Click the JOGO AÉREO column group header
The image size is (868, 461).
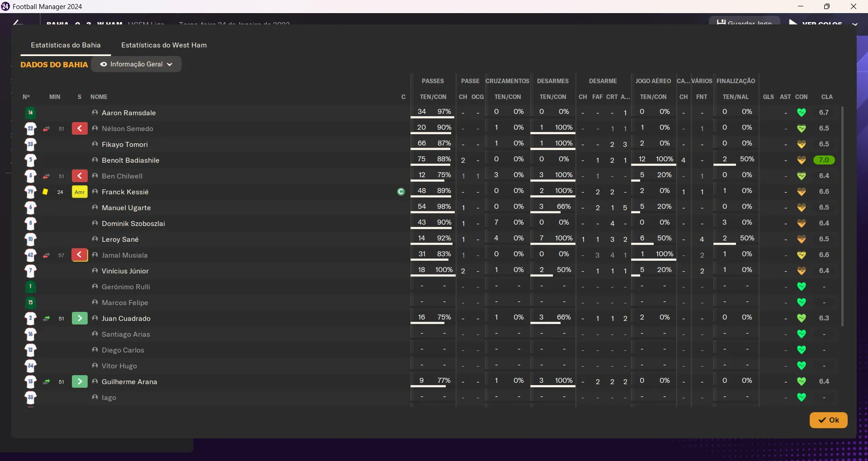coord(653,81)
